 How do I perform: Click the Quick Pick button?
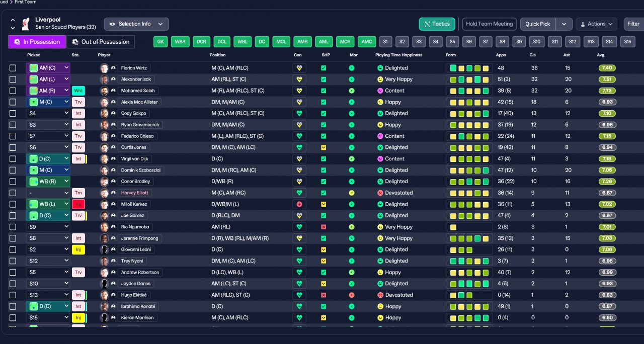(x=538, y=24)
